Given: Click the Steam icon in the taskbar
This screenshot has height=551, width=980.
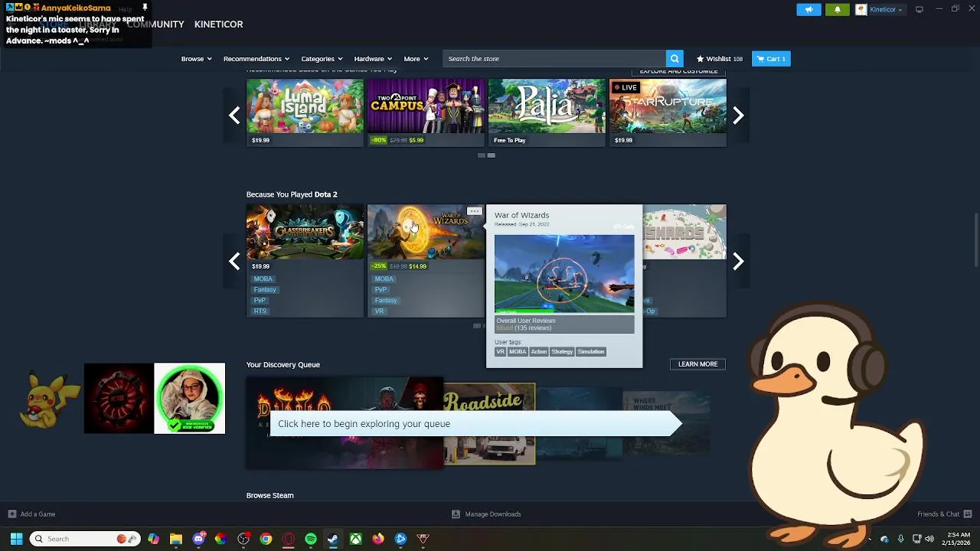Looking at the screenshot, I should tap(333, 539).
